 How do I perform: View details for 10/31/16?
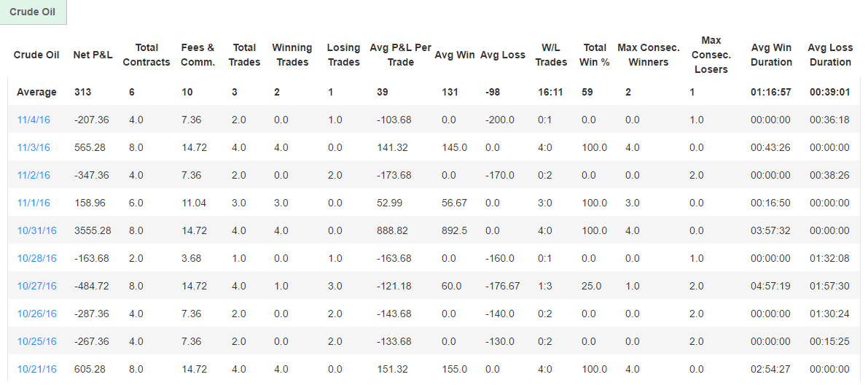(36, 230)
